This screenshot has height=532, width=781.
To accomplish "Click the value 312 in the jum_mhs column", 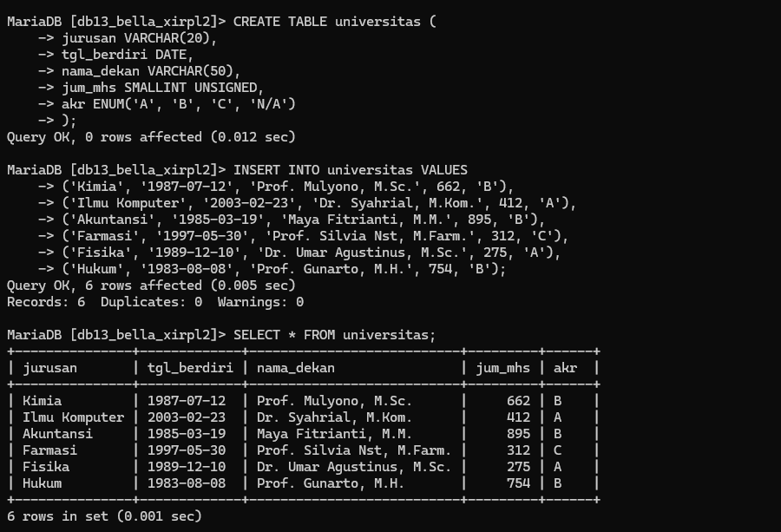I will tap(518, 450).
